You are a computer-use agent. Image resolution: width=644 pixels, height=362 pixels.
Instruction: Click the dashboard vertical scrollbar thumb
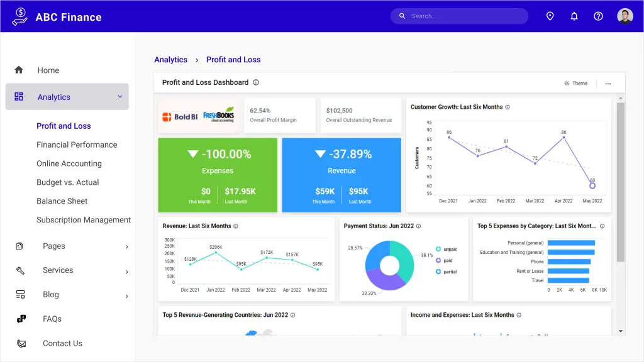point(621,182)
